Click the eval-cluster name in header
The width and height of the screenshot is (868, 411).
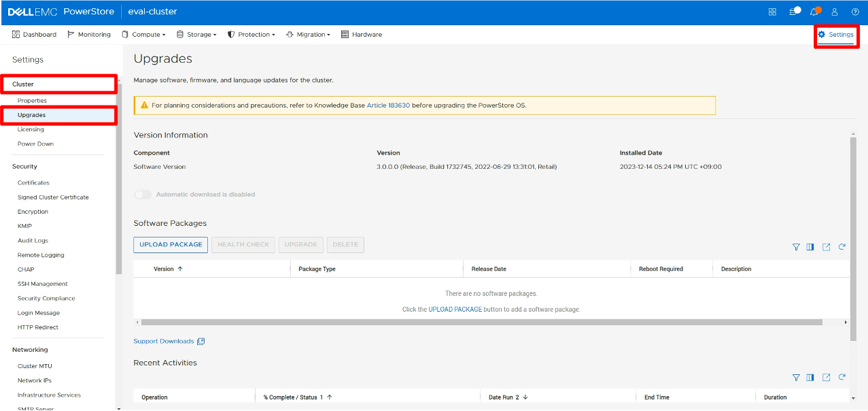tap(152, 12)
